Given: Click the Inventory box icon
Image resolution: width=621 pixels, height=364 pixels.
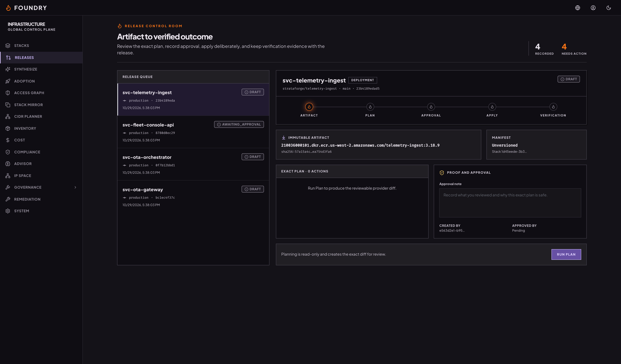Looking at the screenshot, I should coord(8,129).
